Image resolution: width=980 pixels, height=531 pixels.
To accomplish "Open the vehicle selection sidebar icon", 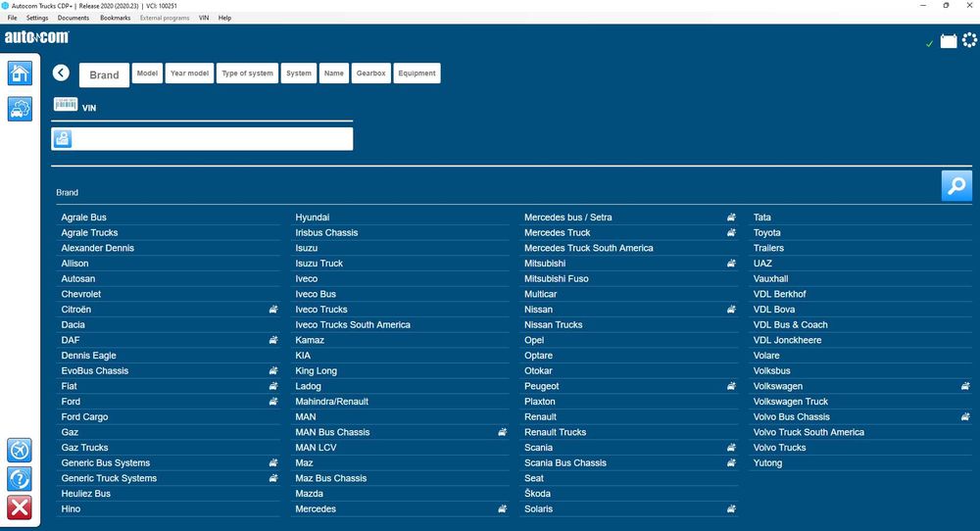I will click(20, 109).
